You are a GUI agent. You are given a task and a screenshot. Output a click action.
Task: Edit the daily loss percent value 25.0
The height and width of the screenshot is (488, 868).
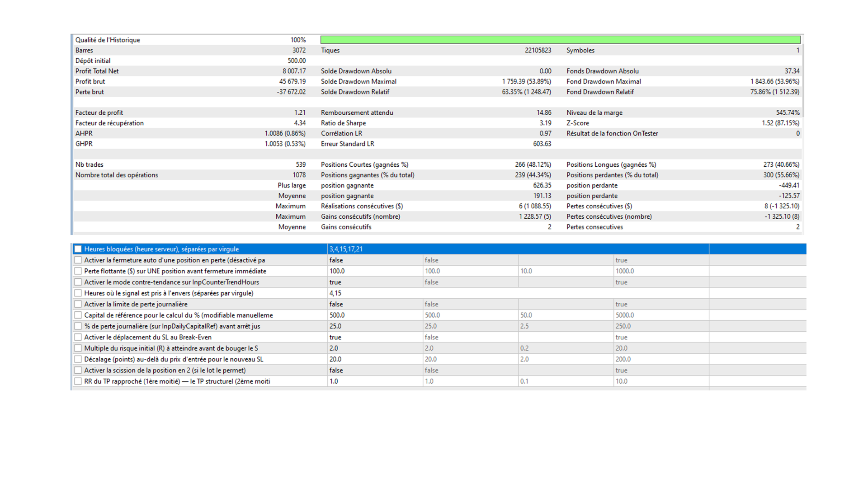click(375, 326)
